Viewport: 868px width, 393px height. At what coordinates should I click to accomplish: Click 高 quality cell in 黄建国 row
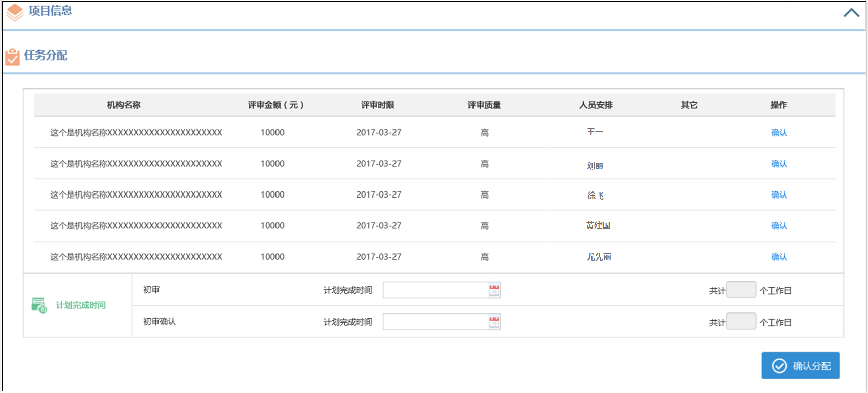pos(485,226)
